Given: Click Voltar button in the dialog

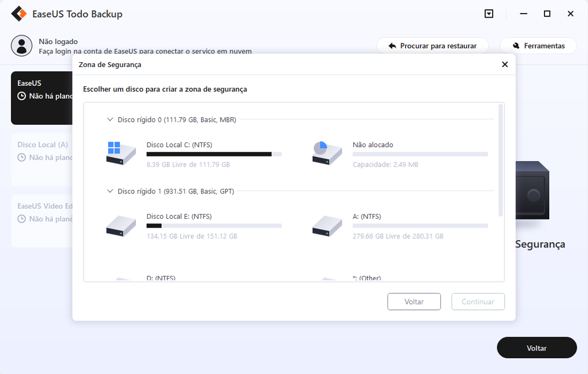Looking at the screenshot, I should (x=414, y=302).
